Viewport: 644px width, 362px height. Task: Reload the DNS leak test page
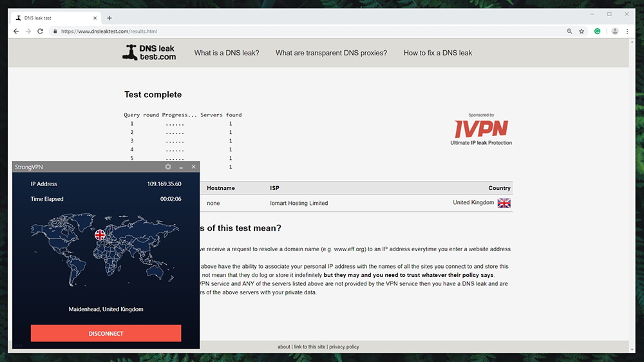pos(40,31)
